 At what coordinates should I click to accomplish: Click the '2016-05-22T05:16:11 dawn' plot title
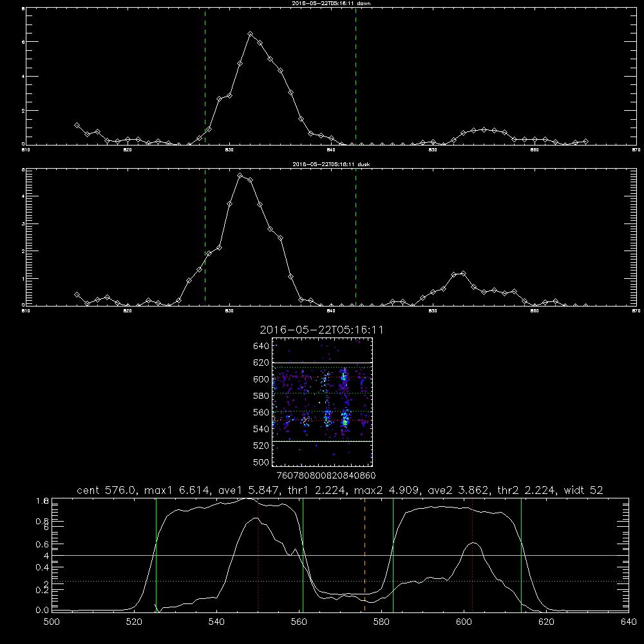(x=332, y=3)
